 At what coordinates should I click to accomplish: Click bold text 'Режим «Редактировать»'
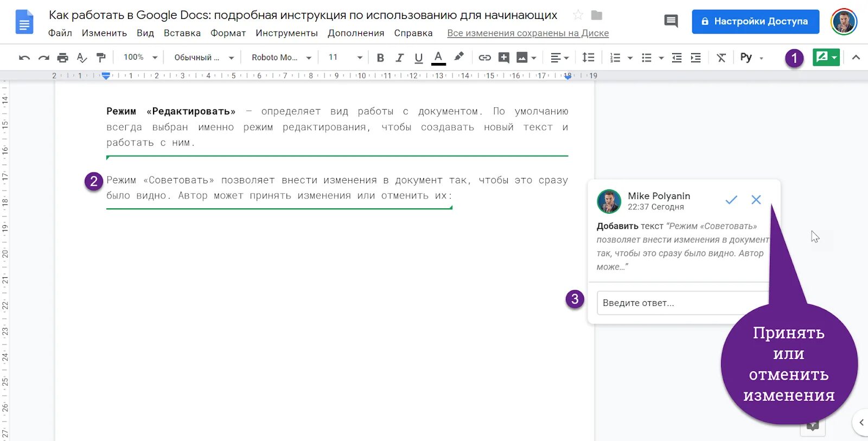tap(171, 111)
